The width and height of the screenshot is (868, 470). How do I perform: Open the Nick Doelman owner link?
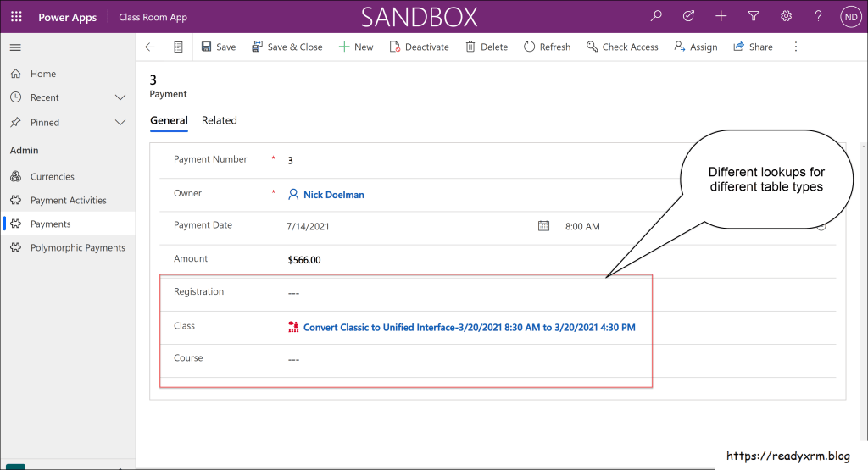click(x=333, y=195)
